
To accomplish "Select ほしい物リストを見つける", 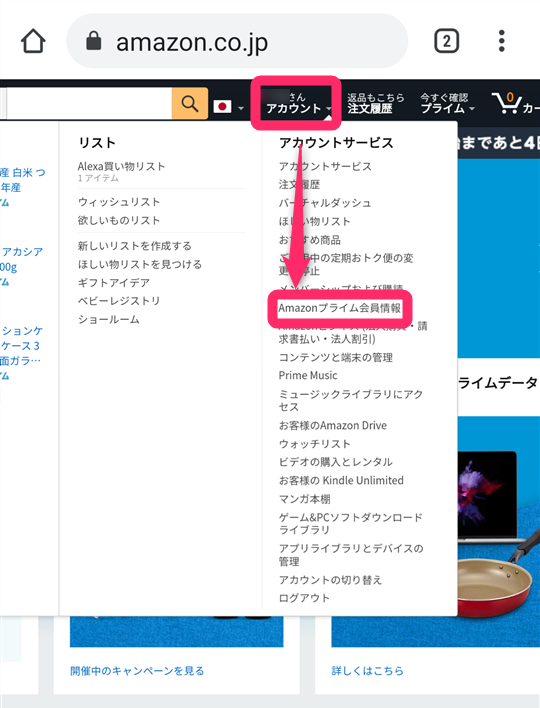I will pyautogui.click(x=140, y=264).
